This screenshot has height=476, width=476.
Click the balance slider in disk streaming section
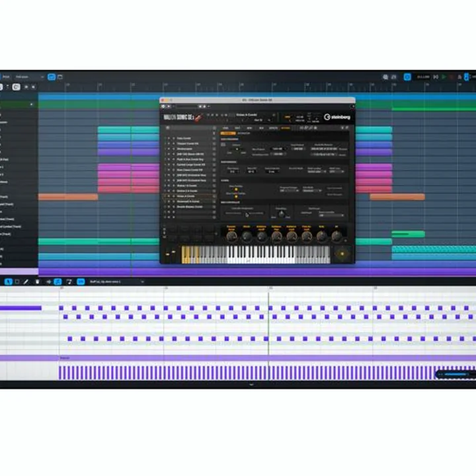[x=237, y=149]
